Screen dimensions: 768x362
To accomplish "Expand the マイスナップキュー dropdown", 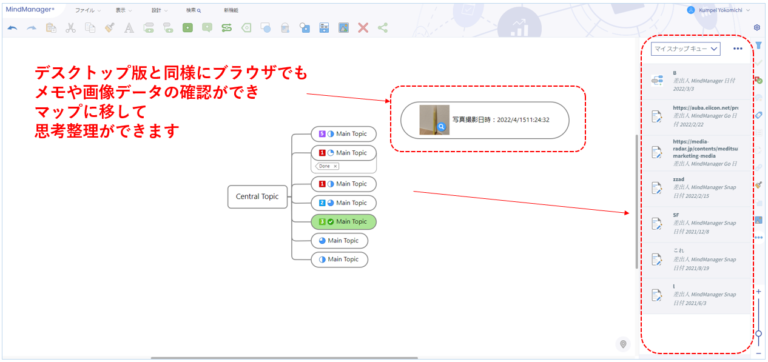I will pyautogui.click(x=685, y=48).
